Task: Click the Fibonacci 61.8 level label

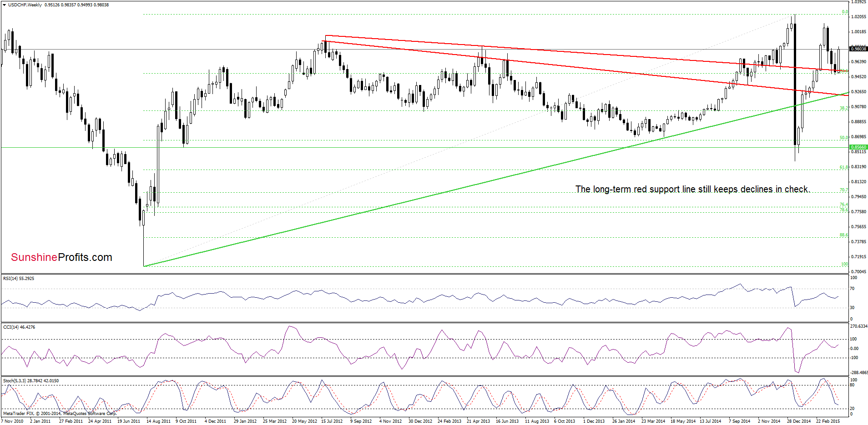Action: coord(844,167)
